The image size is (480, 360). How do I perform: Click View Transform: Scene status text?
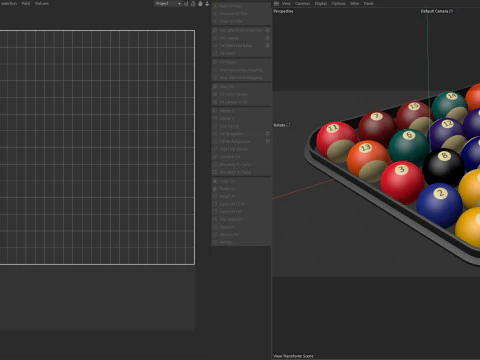(293, 356)
